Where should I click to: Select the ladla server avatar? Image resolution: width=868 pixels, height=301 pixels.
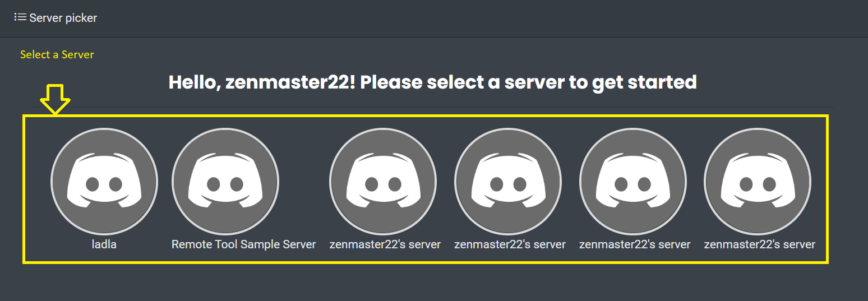coord(104,181)
